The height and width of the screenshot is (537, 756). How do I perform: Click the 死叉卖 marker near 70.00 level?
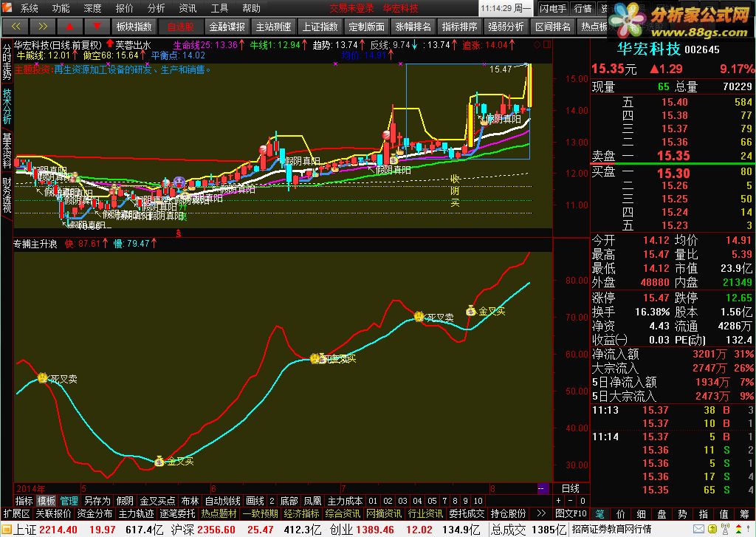(x=419, y=316)
